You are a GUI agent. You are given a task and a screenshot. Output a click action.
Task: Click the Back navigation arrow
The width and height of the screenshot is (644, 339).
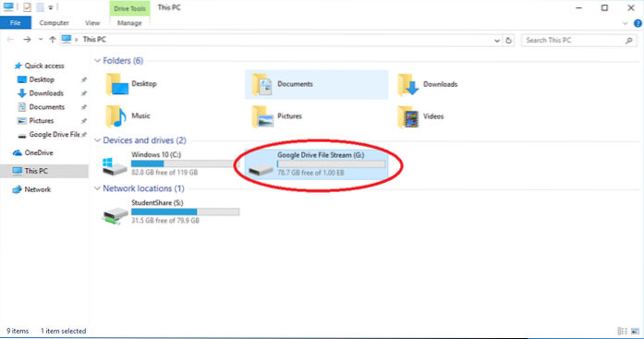(x=10, y=40)
